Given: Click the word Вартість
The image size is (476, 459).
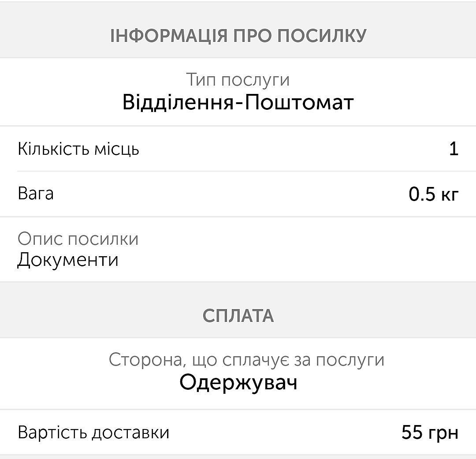Looking at the screenshot, I should click(x=52, y=433).
